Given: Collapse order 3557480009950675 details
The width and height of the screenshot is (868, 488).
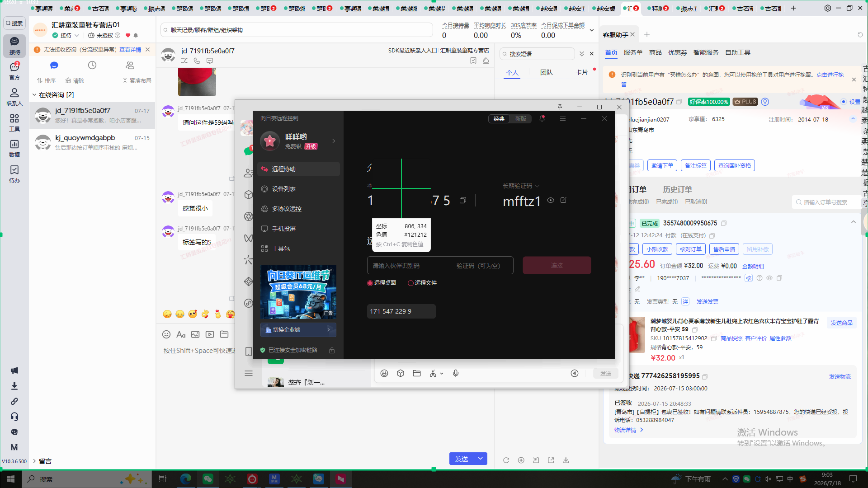Looking at the screenshot, I should [x=854, y=222].
